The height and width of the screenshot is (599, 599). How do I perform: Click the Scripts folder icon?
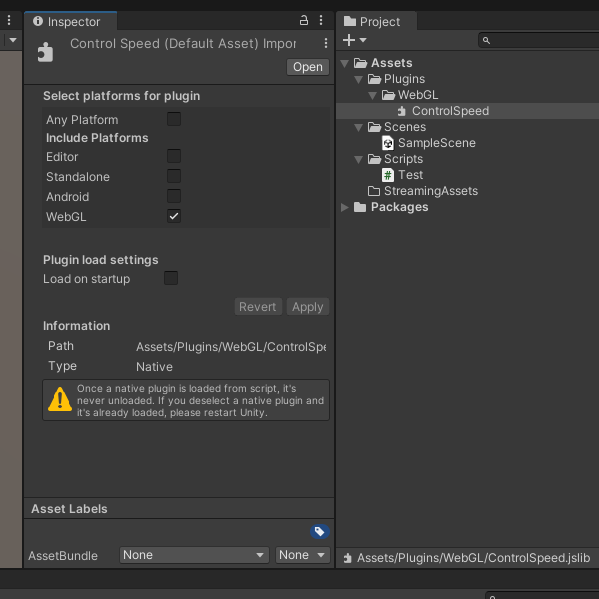(x=374, y=159)
